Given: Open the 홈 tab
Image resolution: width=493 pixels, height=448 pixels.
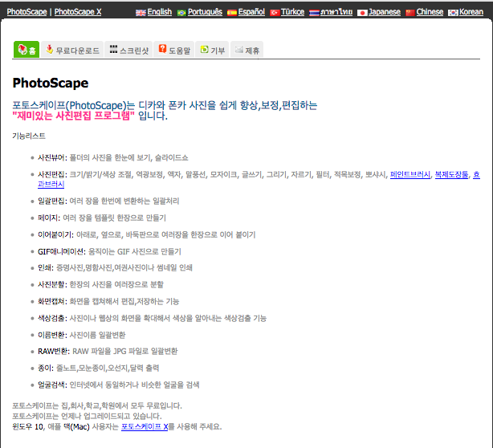Looking at the screenshot, I should click(x=26, y=49).
